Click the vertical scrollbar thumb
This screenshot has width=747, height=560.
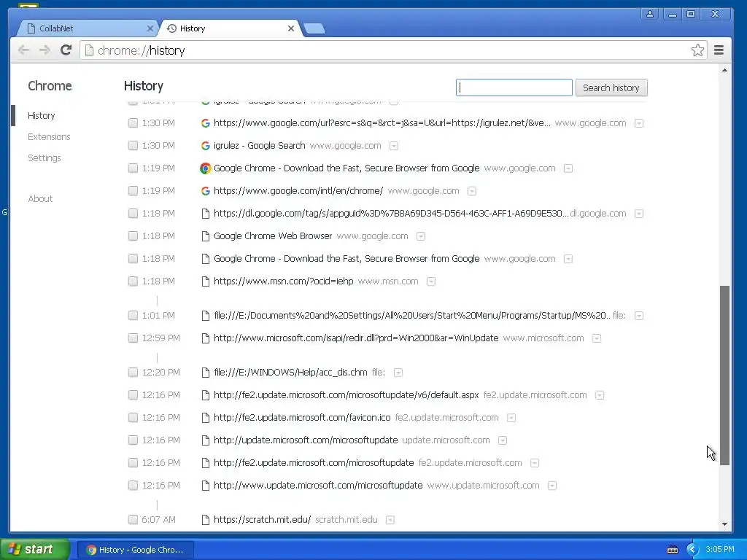click(724, 376)
